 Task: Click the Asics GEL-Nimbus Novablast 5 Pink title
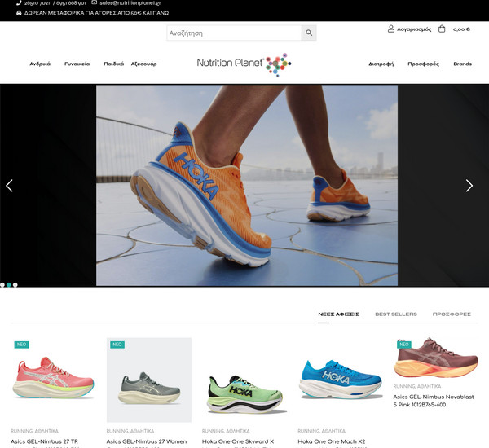click(434, 401)
